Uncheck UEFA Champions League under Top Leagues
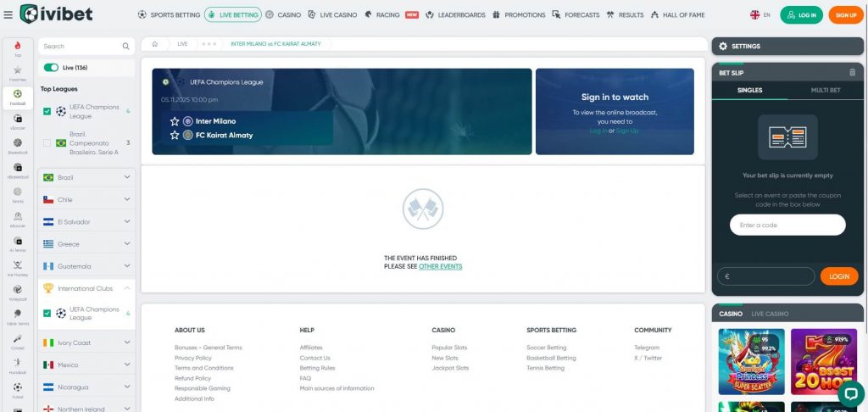 point(47,111)
